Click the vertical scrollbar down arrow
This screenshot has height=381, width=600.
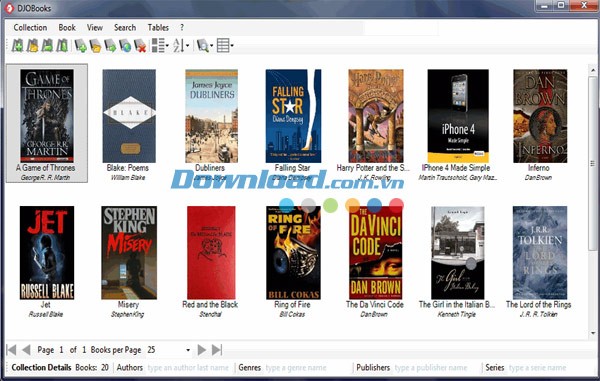tap(593, 334)
